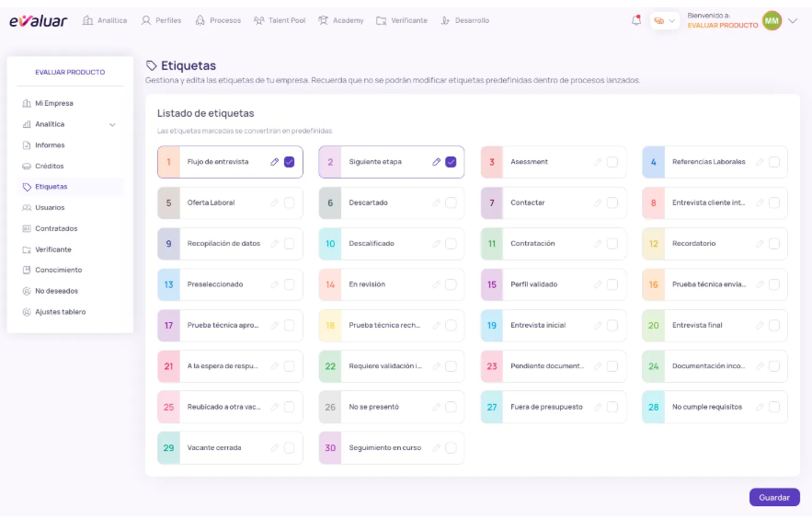Go to the Academy menu
Viewport: 812px width, 520px height.
tap(340, 20)
